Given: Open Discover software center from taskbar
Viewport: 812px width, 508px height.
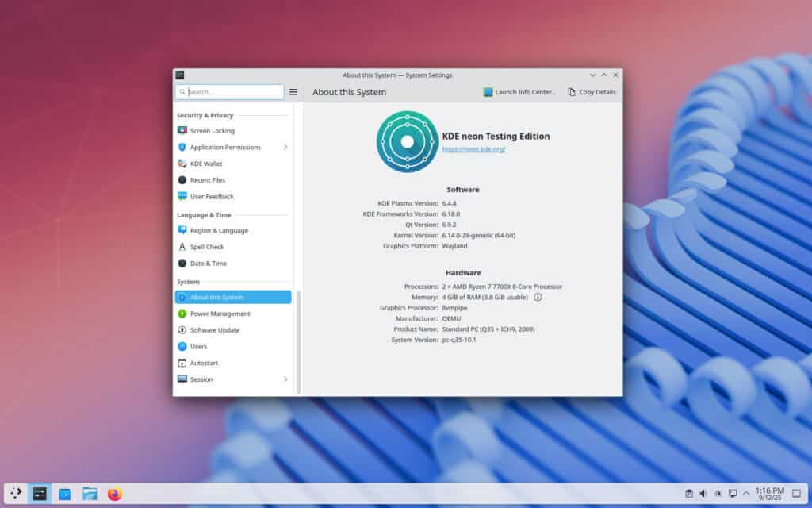Looking at the screenshot, I should [65, 494].
